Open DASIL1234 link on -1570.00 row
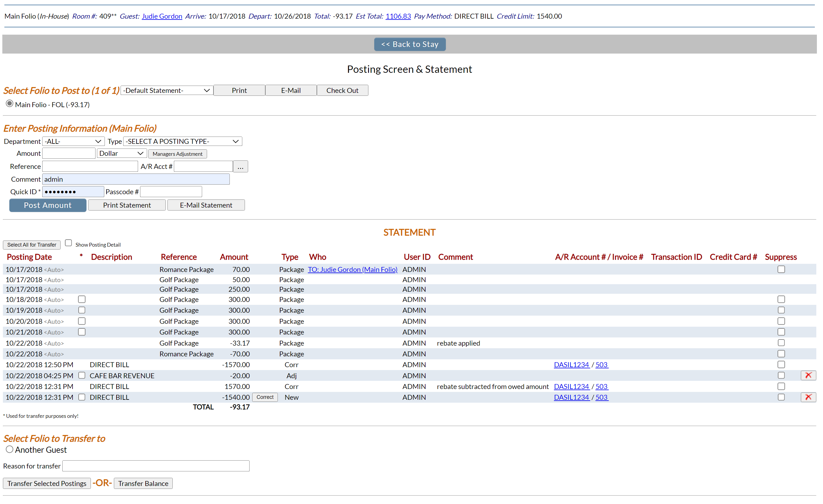This screenshot has height=504, width=823. pos(571,365)
